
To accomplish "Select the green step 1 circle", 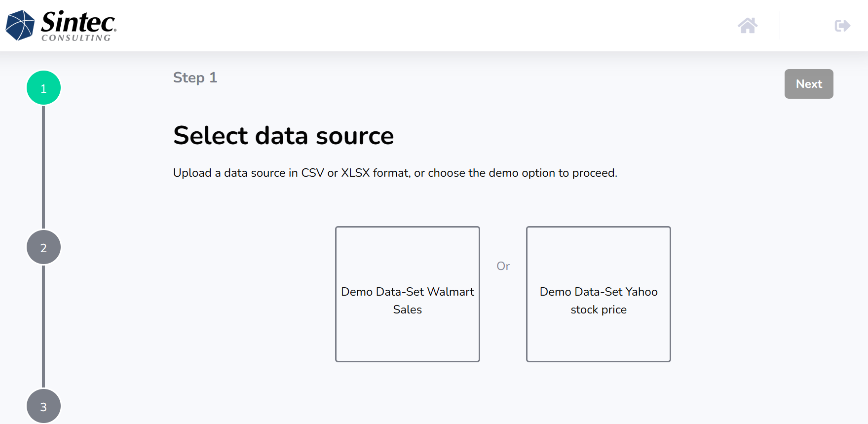I will (x=43, y=88).
